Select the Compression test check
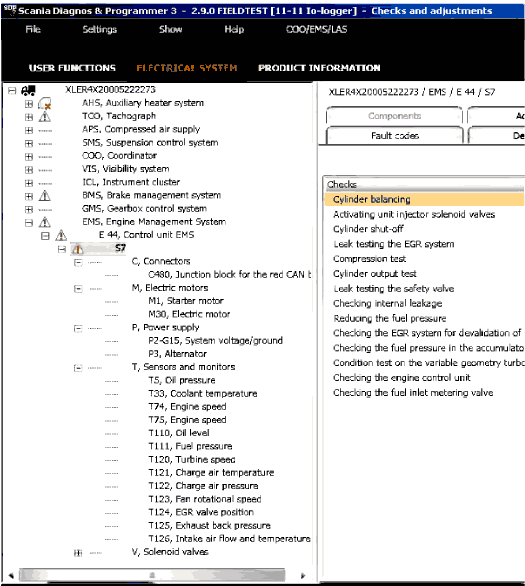Screen dimensions: 525x586 tap(369, 259)
